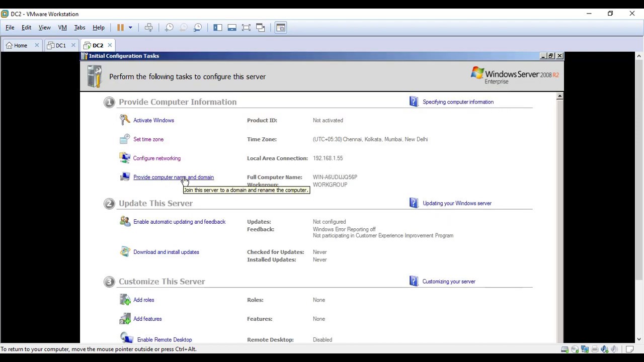The height and width of the screenshot is (362, 644).
Task: Click help book icon beside Customizing your server
Action: pyautogui.click(x=414, y=281)
